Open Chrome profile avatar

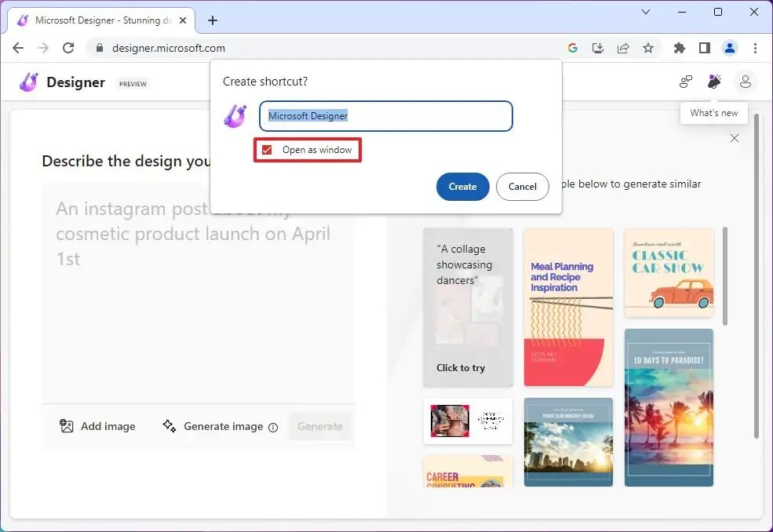pos(730,48)
